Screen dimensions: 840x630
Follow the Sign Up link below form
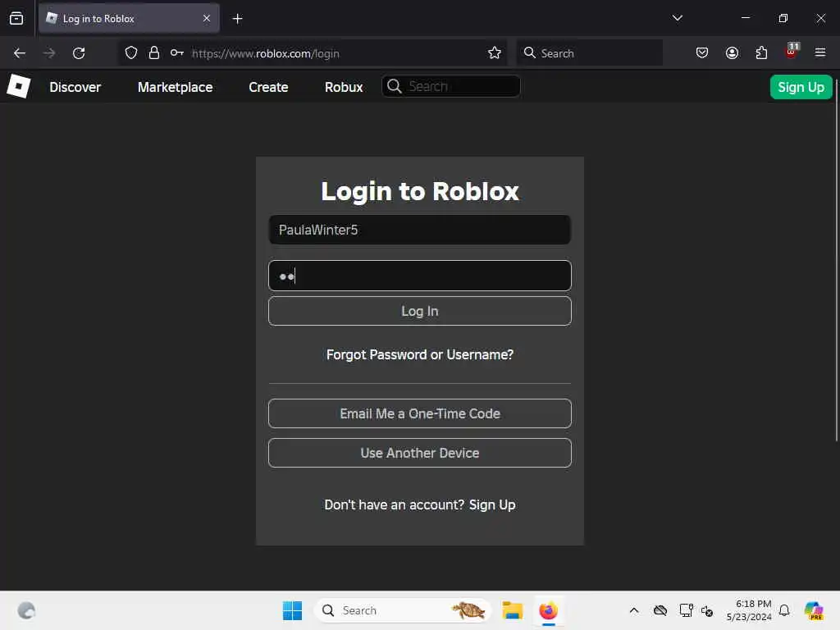tap(492, 504)
